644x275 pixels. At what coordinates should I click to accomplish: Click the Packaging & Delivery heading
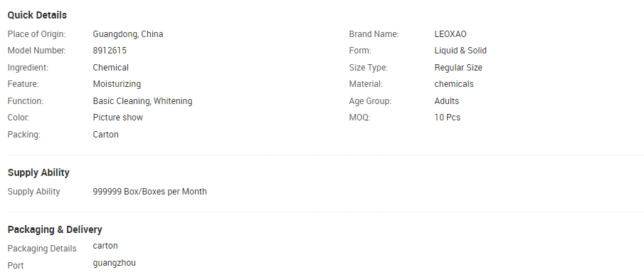[55, 229]
